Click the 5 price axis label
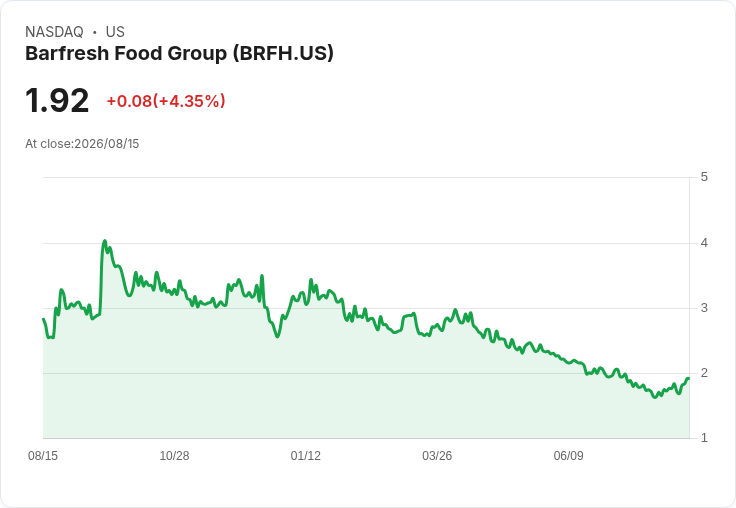 point(704,177)
